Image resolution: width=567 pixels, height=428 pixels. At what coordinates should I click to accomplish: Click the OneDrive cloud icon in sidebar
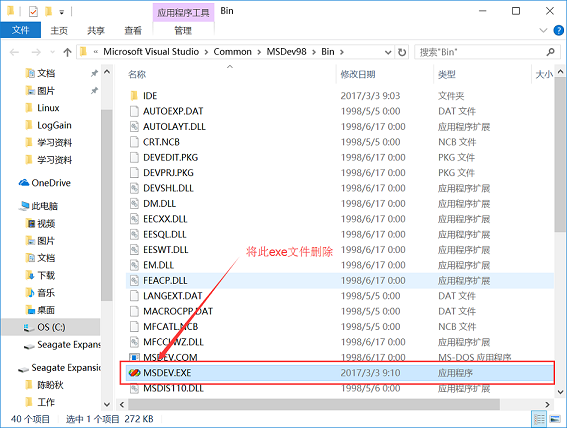24,183
